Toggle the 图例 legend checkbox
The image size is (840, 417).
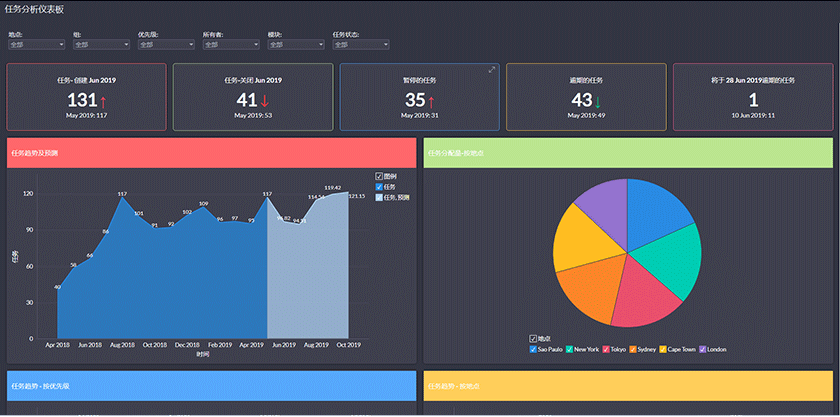point(379,176)
